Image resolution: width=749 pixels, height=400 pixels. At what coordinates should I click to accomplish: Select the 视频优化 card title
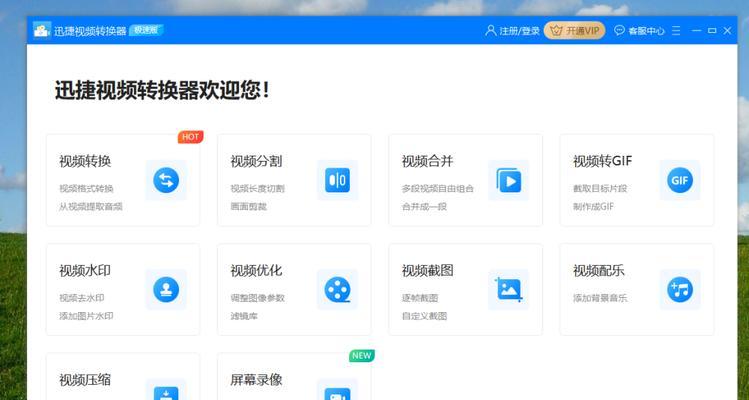pos(256,270)
